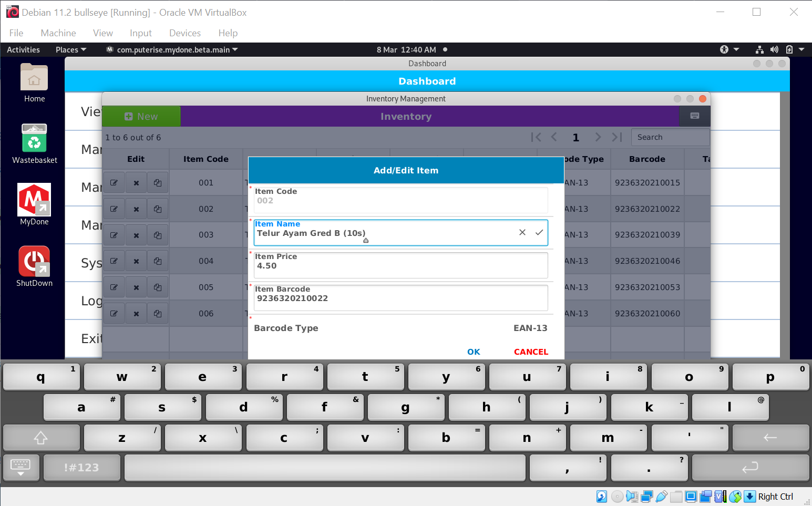This screenshot has width=812, height=506.
Task: Open GNOME accessibility menu
Action: [729, 49]
